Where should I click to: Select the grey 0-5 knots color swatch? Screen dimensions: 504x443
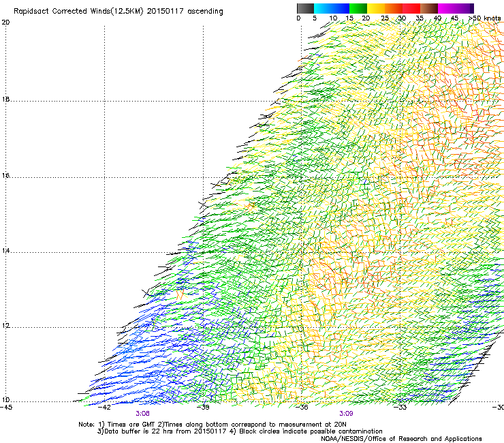coord(305,8)
